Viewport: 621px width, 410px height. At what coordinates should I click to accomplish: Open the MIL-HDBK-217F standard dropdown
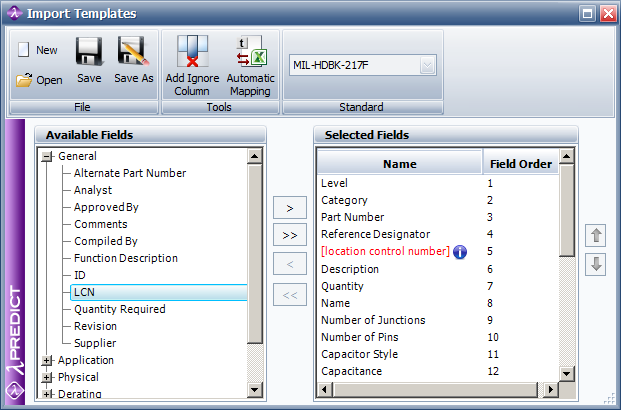click(x=427, y=66)
